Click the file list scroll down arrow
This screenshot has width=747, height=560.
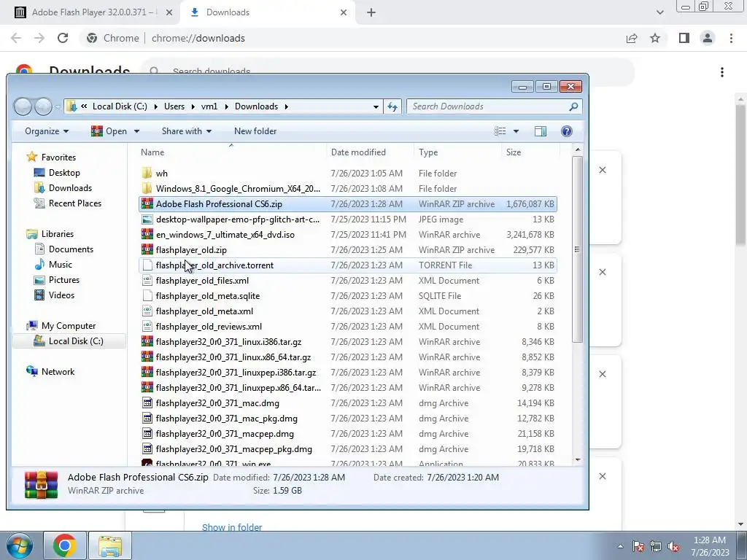(x=578, y=459)
